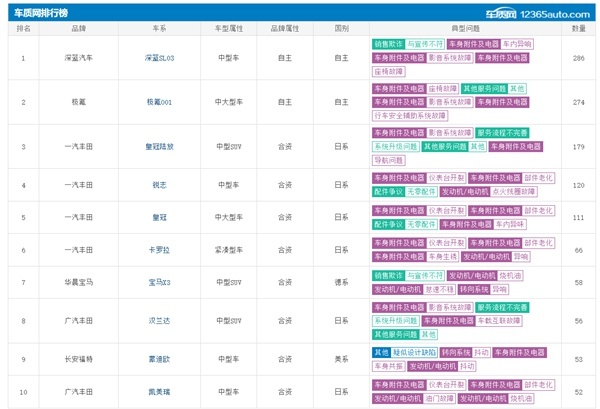
Task: Open the 锐志 car series link
Action: click(160, 185)
